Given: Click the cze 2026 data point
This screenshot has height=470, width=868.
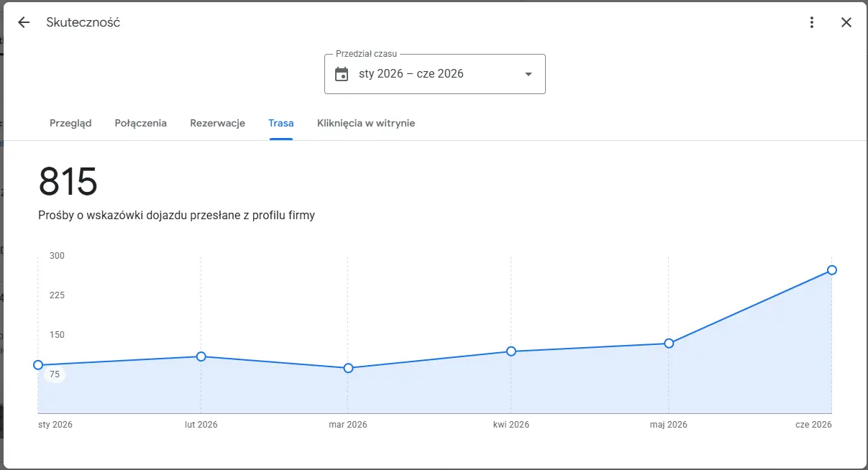Looking at the screenshot, I should click(x=832, y=270).
